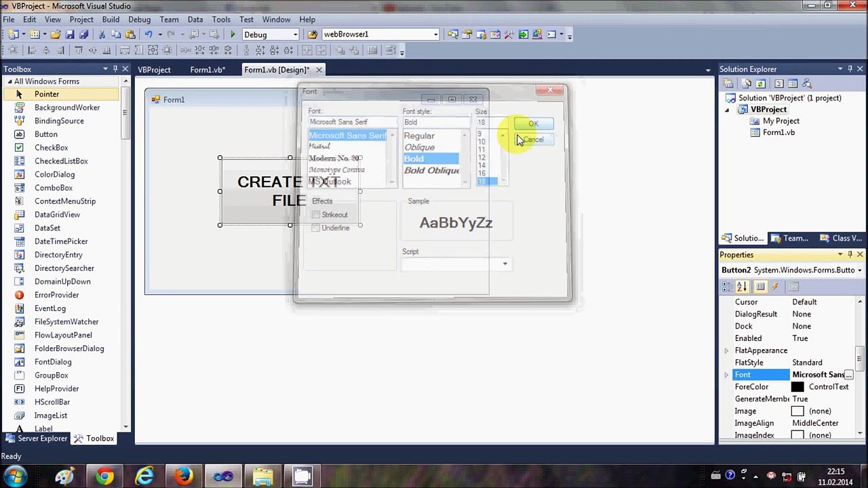Select the DataGridView control in Toolbox

60,215
